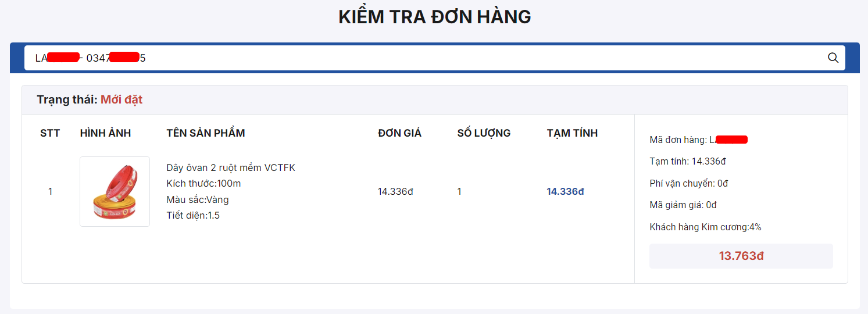Image resolution: width=868 pixels, height=314 pixels.
Task: Click the 'Mã đơn hàng' order code line
Action: pos(698,140)
